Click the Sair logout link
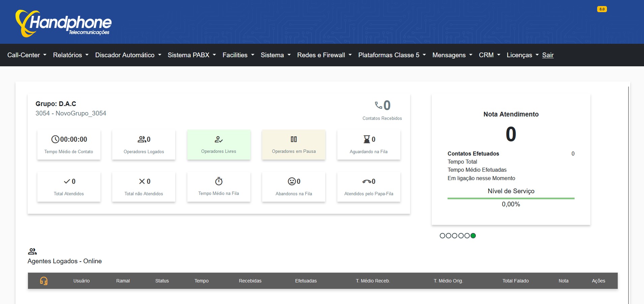This screenshot has height=304, width=644. tap(548, 55)
